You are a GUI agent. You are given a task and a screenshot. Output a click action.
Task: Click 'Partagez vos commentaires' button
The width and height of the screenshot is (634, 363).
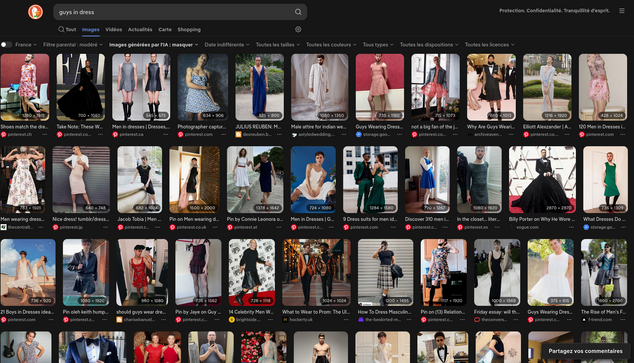click(x=585, y=351)
